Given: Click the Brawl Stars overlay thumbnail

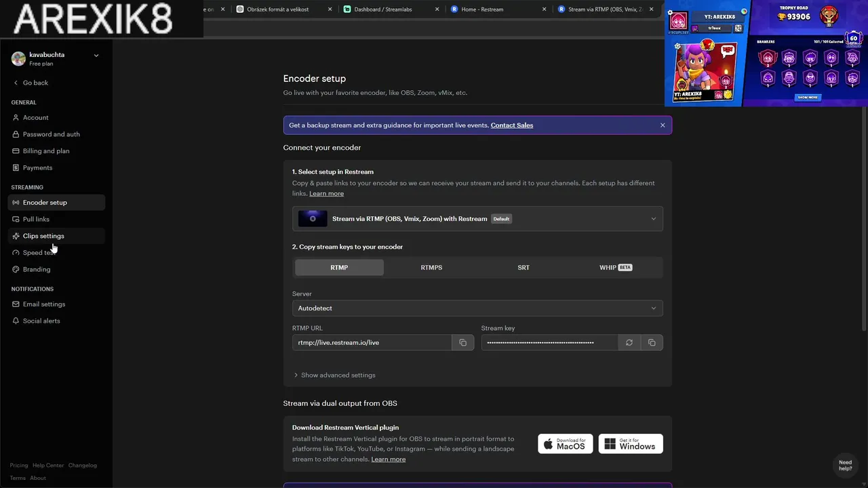Looking at the screenshot, I should point(766,54).
